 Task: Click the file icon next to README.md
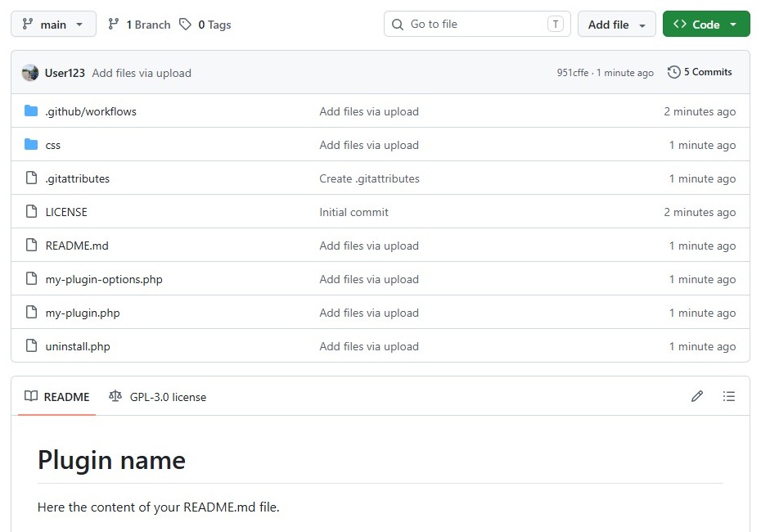point(32,245)
